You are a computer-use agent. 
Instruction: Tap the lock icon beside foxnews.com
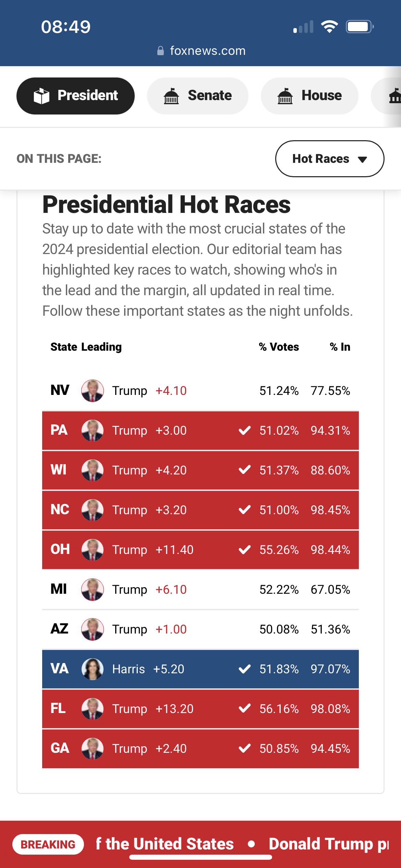coord(160,51)
